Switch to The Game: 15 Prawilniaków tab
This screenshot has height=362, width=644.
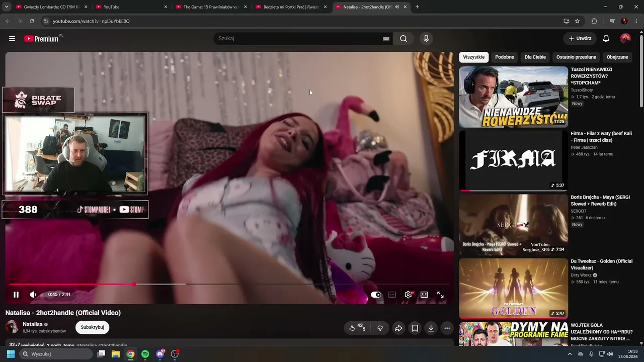point(211,7)
